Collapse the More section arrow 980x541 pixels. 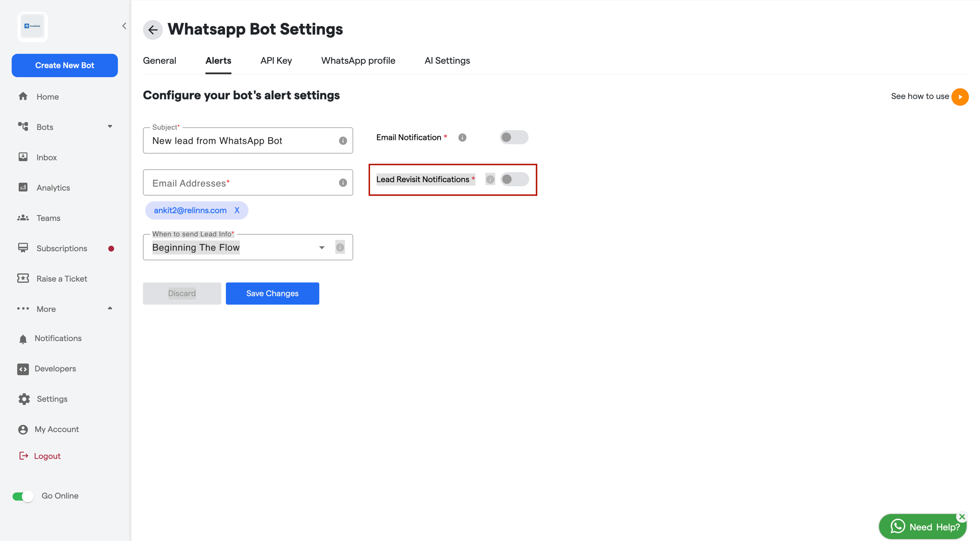click(x=110, y=308)
